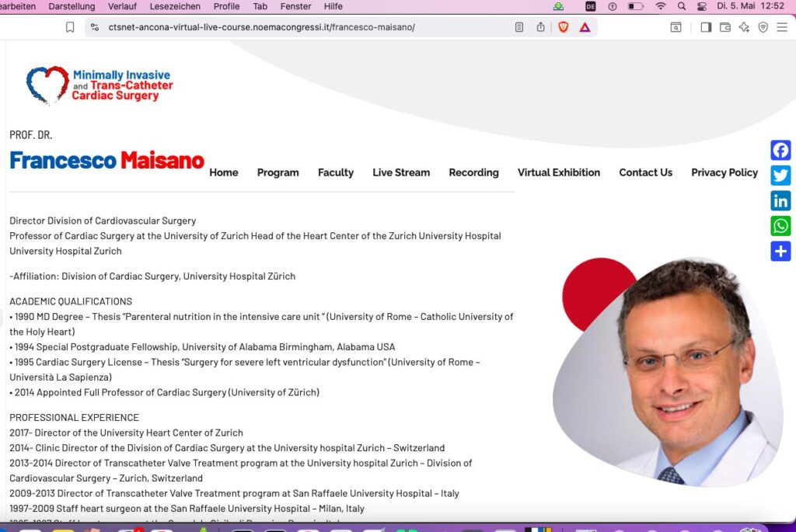Click the 'PROFESSIONAL EXPERIENCE' heading
The height and width of the screenshot is (532, 796).
click(74, 418)
